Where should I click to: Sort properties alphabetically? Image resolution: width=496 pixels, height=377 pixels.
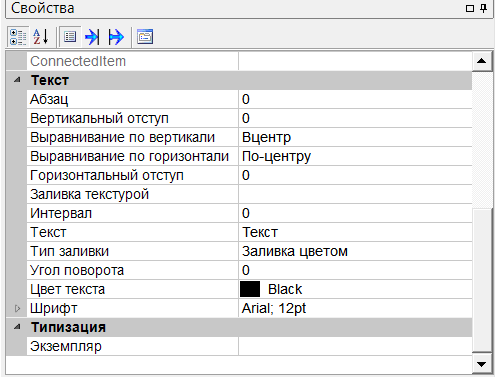pyautogui.click(x=41, y=37)
